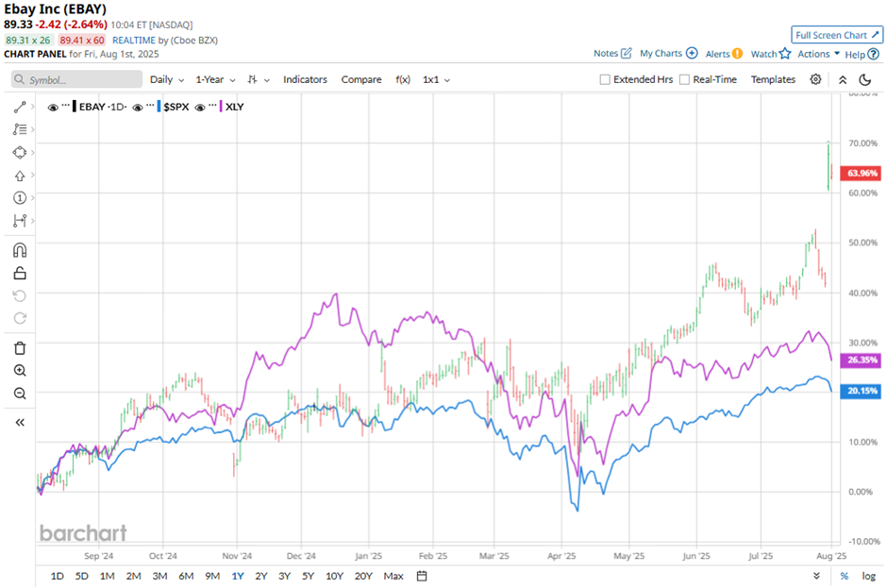Click the Full Screen Chart arrow icon
This screenshot has height=588, width=887.
coord(875,35)
